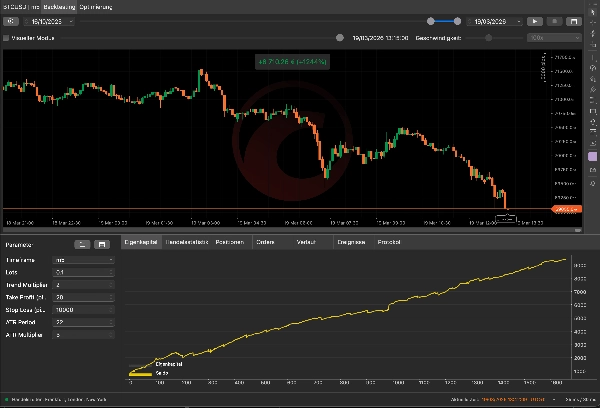
Task: Open the backtest end date dropdown
Action: pyautogui.click(x=519, y=21)
